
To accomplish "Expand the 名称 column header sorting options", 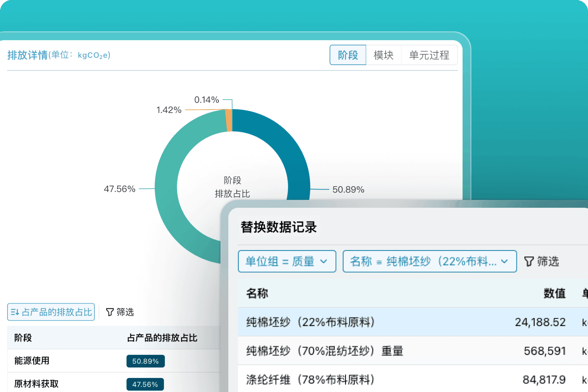I will pos(257,293).
